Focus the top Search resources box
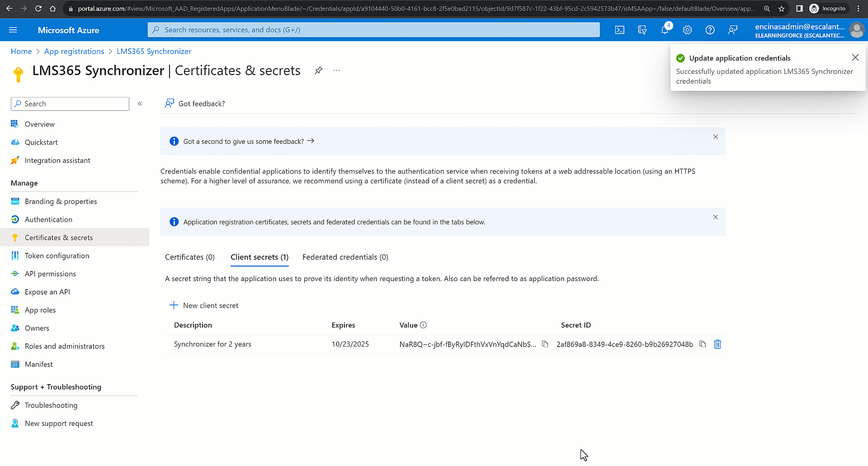Screen dimensions: 868x466 click(x=373, y=30)
